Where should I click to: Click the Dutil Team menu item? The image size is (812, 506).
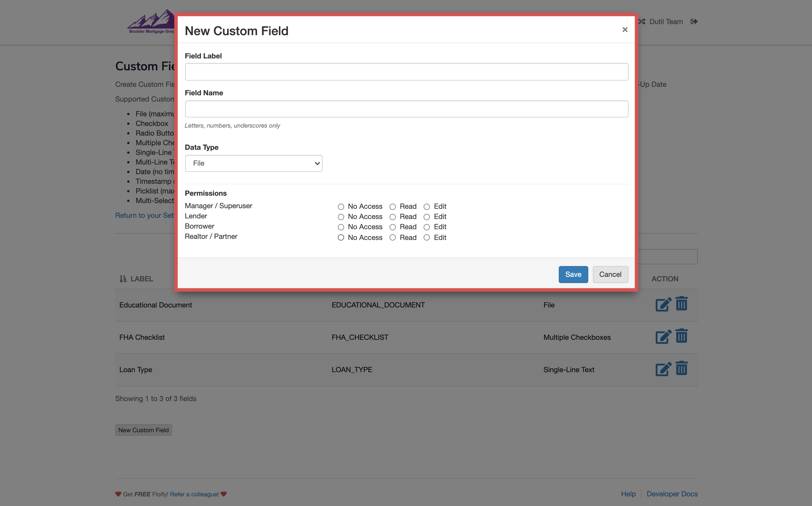(x=666, y=21)
